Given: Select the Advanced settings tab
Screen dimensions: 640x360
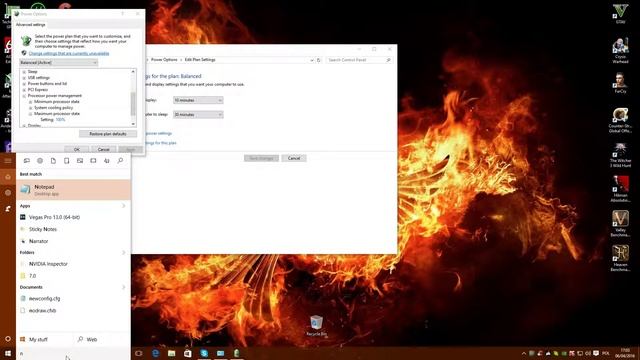Looking at the screenshot, I should (x=31, y=25).
